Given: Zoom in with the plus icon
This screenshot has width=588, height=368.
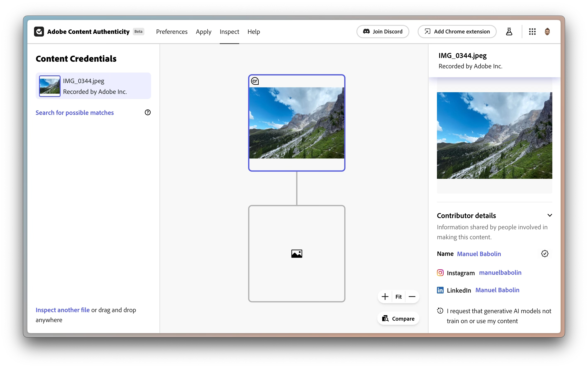Looking at the screenshot, I should pyautogui.click(x=385, y=297).
